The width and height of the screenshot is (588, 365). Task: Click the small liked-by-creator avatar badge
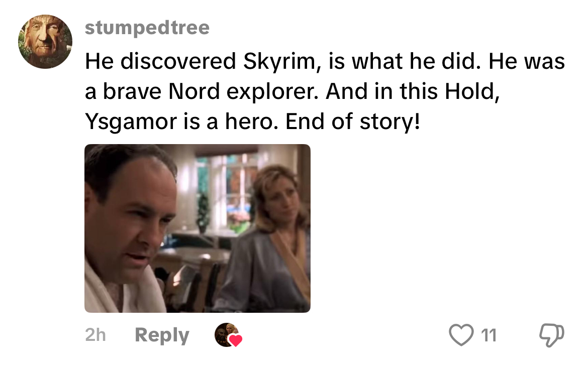(227, 335)
